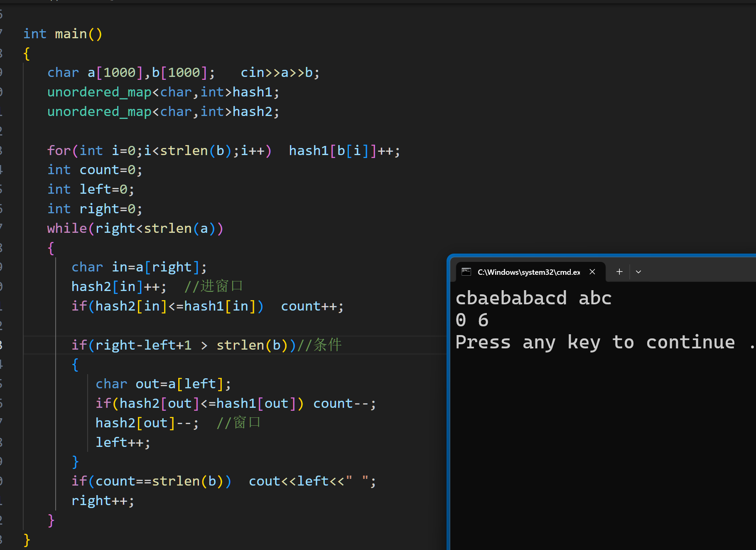Select the cmd.exe terminal tab
The height and width of the screenshot is (550, 756).
530,272
